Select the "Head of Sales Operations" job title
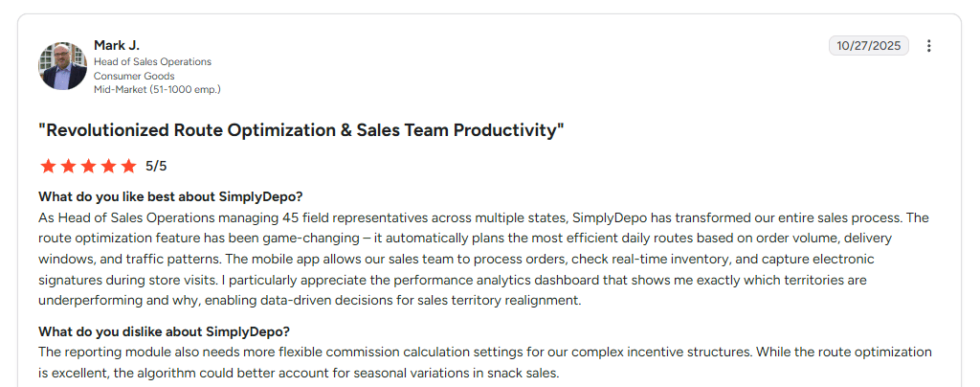 (152, 62)
